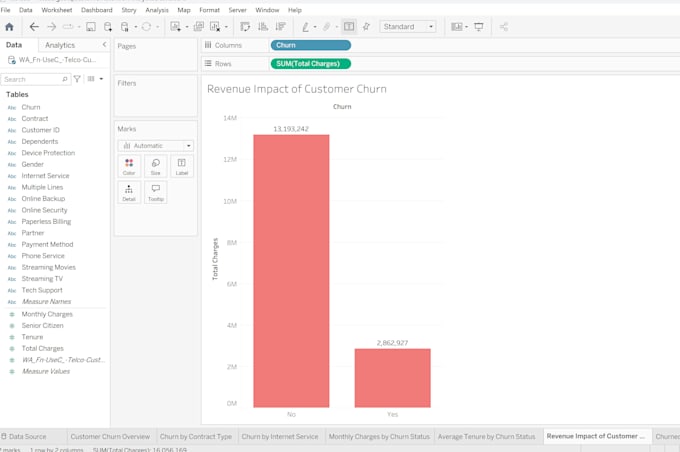Open the Dashboard menu
Viewport: 680px width, 452px height.
coord(96,10)
